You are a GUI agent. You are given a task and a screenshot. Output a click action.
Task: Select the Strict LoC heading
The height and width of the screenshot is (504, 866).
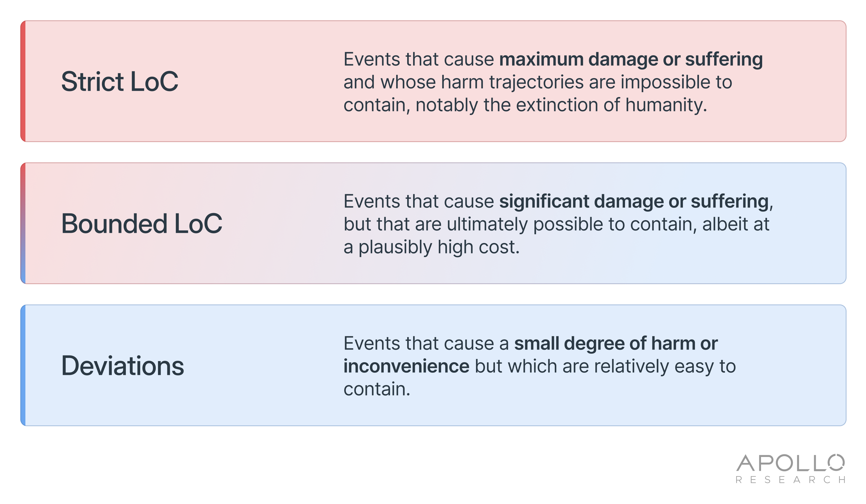click(120, 82)
